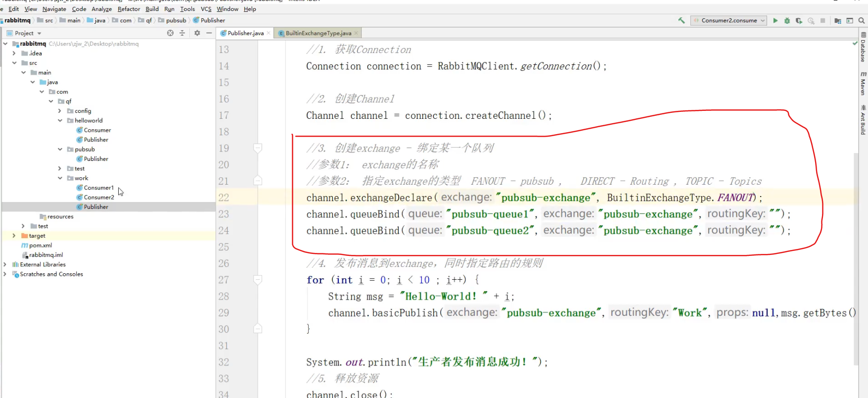Viewport: 868px width, 398px height.
Task: Expand the target folder in the tree
Action: click(x=14, y=236)
